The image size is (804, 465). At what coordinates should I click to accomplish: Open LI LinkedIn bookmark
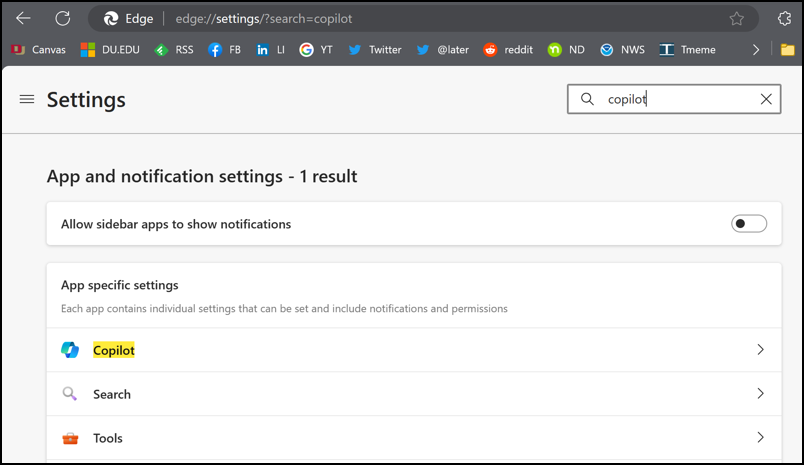[x=270, y=50]
